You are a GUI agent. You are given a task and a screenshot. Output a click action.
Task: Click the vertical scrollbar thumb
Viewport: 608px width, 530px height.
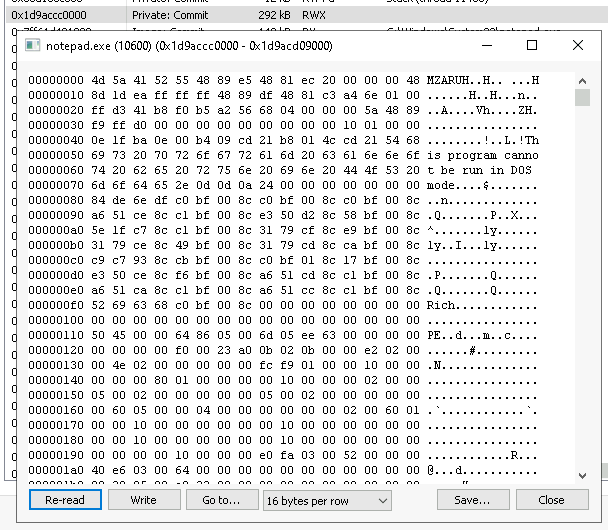tap(582, 96)
